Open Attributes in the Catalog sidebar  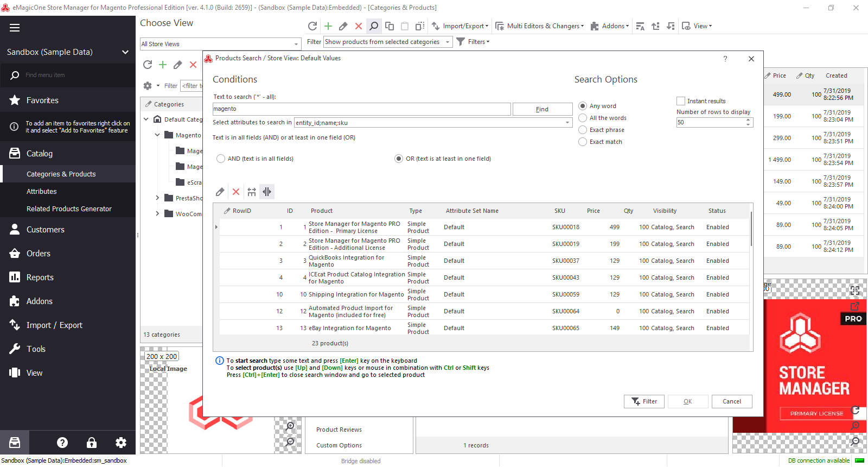(42, 192)
